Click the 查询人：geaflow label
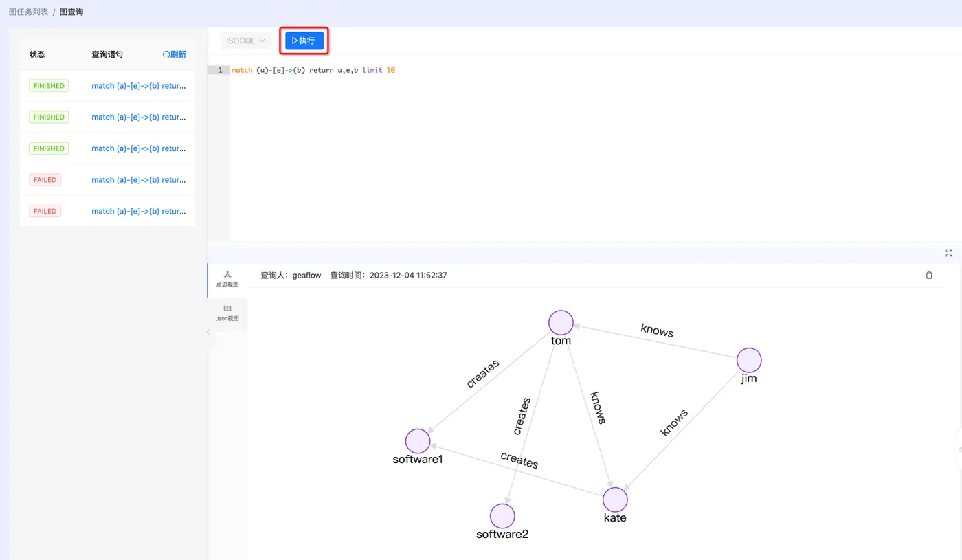The height and width of the screenshot is (560, 962). [x=291, y=275]
